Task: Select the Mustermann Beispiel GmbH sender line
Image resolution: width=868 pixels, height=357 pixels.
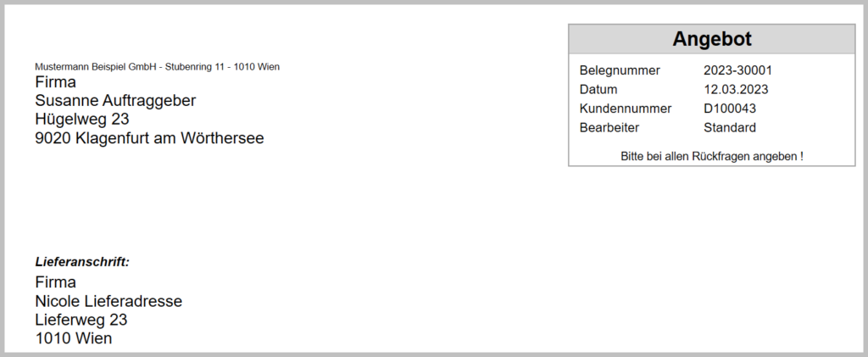Action: pyautogui.click(x=157, y=66)
